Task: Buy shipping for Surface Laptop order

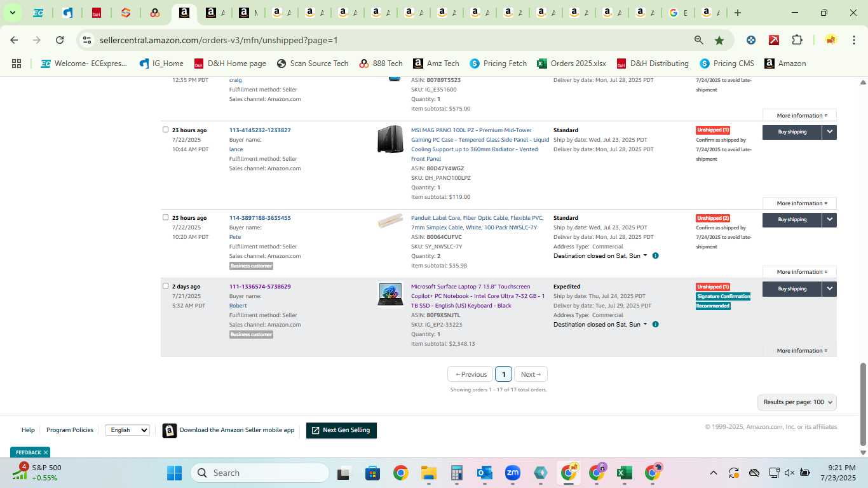Action: [792, 288]
